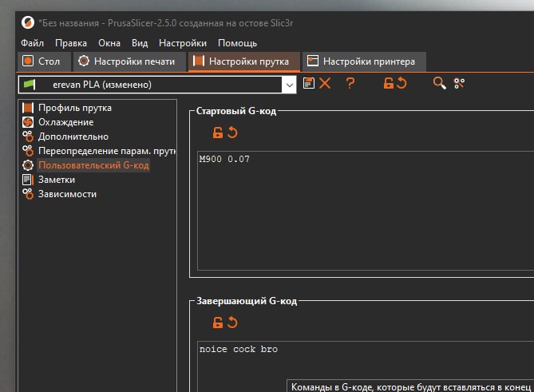The height and width of the screenshot is (392, 534).
Task: Click the Стол tab icon
Action: click(28, 61)
